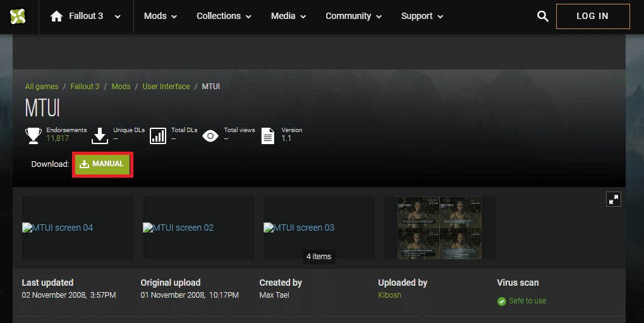644x323 pixels.
Task: Click the green MANUAL download button
Action: [x=102, y=164]
